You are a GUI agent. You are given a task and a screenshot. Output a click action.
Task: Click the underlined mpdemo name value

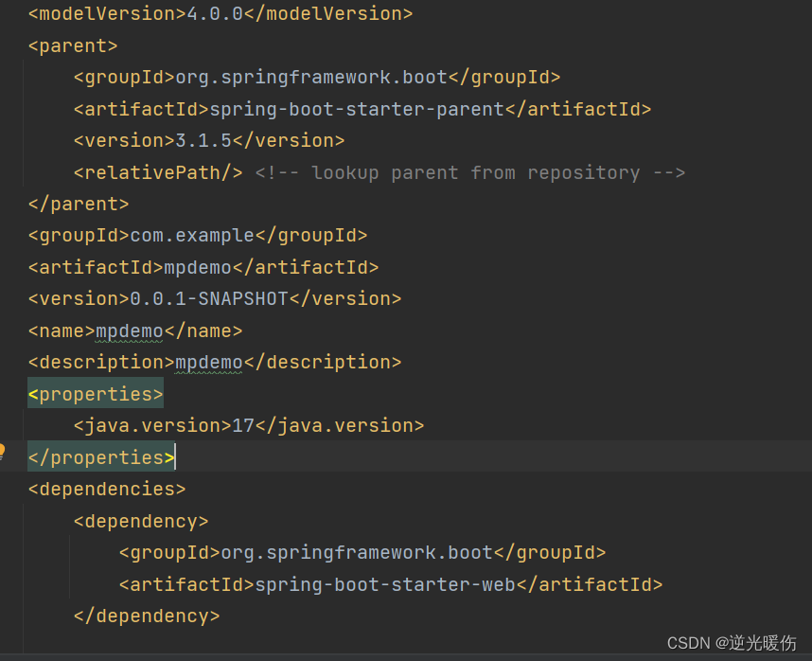129,330
